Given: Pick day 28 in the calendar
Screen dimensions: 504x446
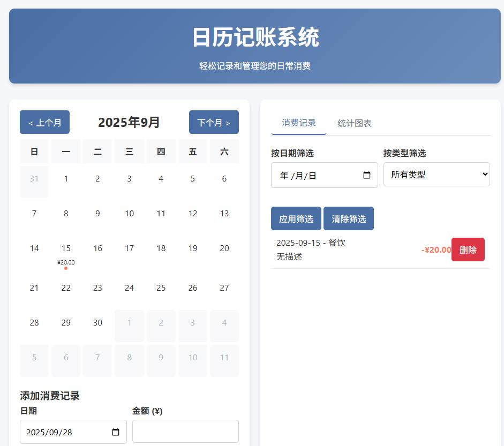Looking at the screenshot, I should (34, 323).
